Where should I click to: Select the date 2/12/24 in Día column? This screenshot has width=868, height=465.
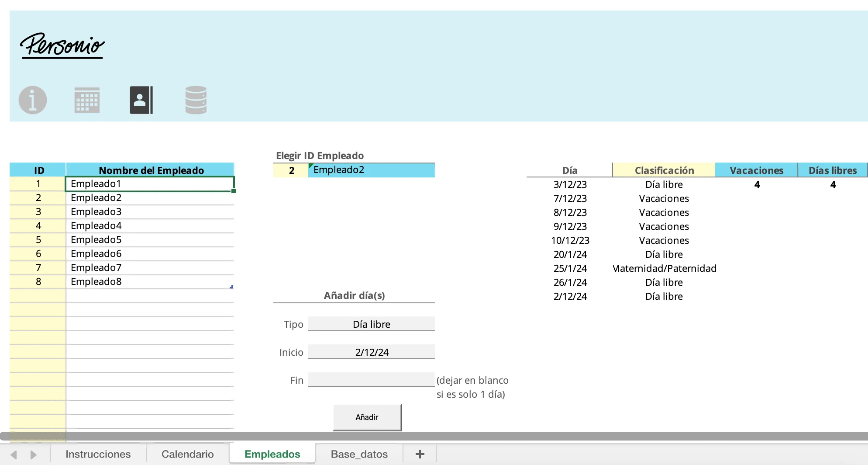(x=570, y=296)
